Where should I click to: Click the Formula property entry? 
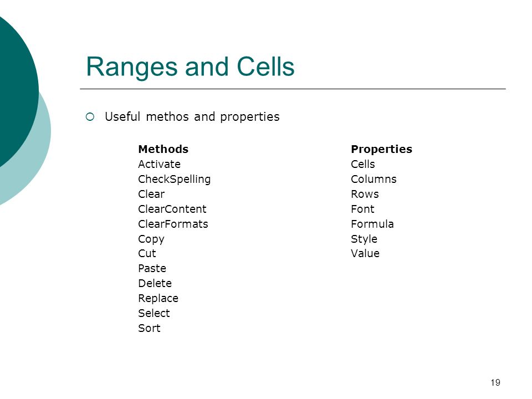372,224
